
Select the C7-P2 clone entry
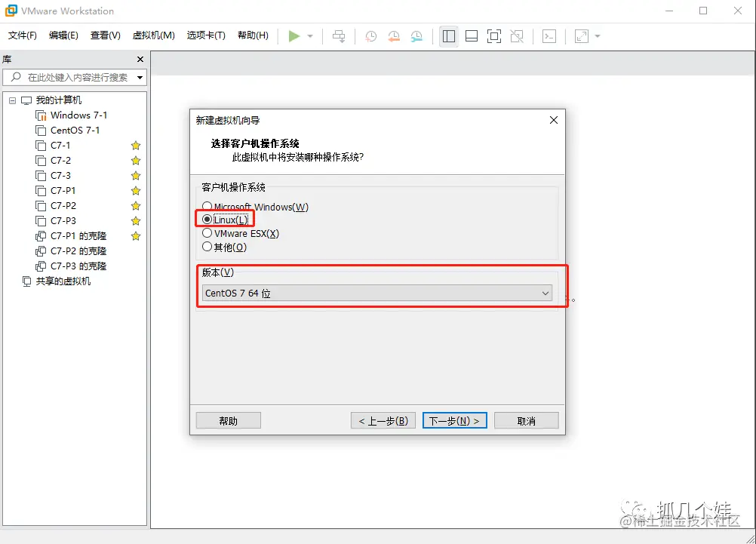[71, 251]
